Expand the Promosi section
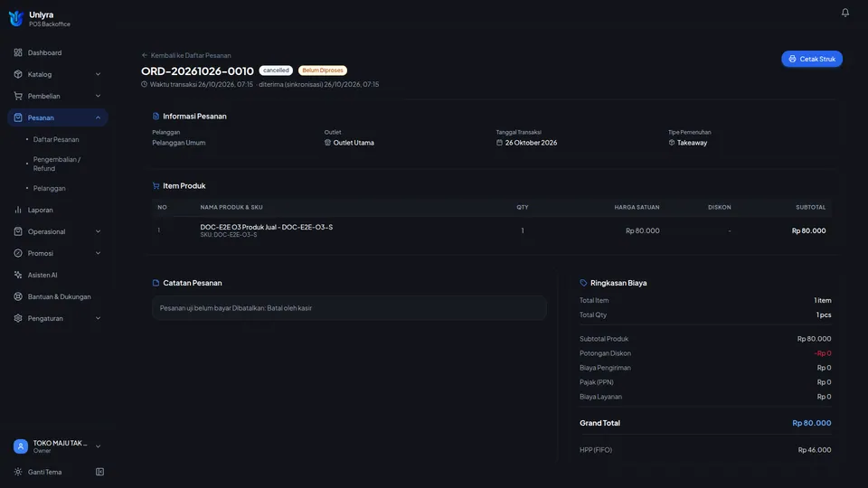 [58, 253]
